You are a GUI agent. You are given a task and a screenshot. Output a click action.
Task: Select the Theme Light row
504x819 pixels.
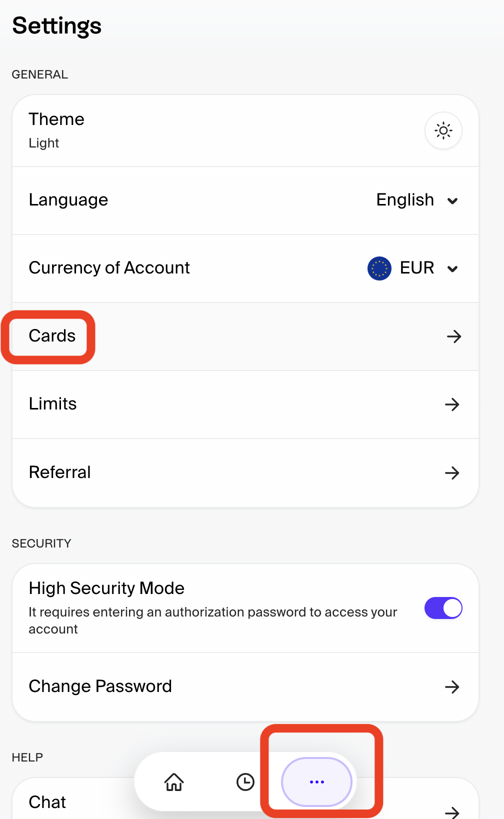click(245, 130)
